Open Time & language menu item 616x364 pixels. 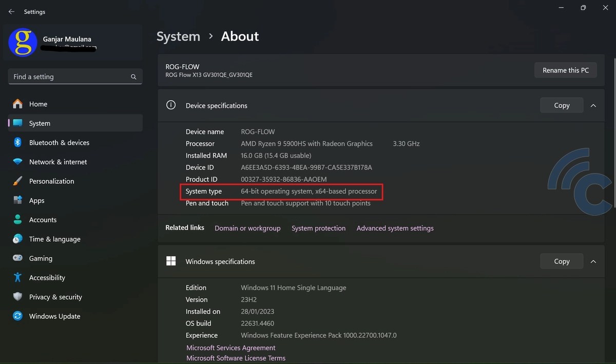pyautogui.click(x=54, y=239)
